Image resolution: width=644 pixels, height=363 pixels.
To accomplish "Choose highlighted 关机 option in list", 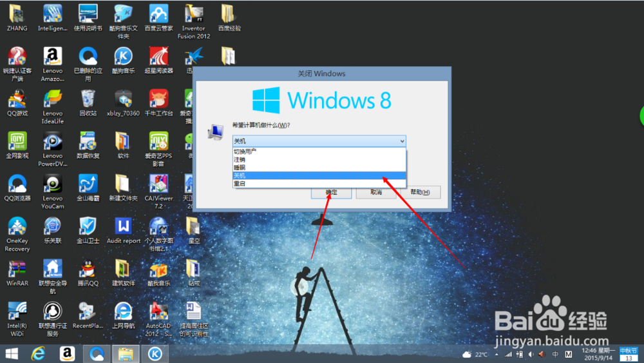I will pos(319,175).
